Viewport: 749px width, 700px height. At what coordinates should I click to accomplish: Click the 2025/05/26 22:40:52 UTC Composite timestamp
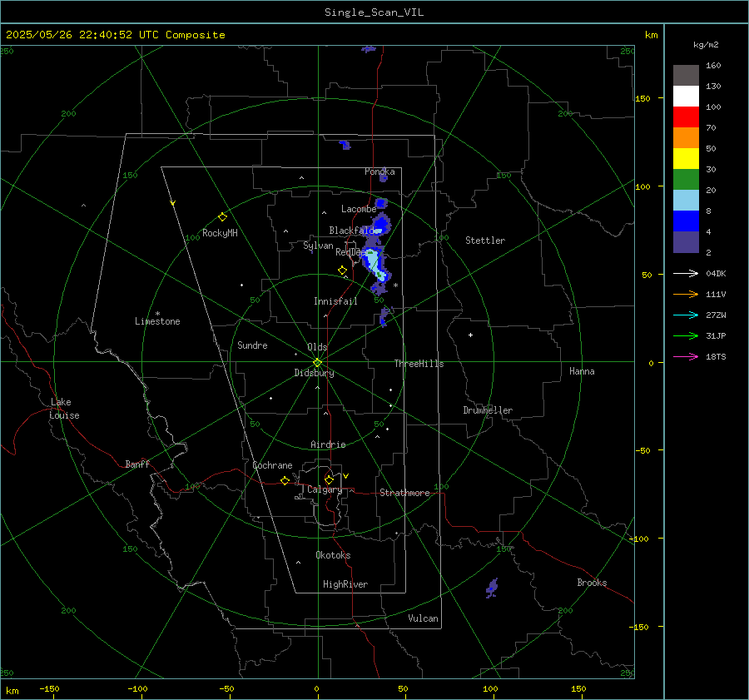(x=115, y=35)
